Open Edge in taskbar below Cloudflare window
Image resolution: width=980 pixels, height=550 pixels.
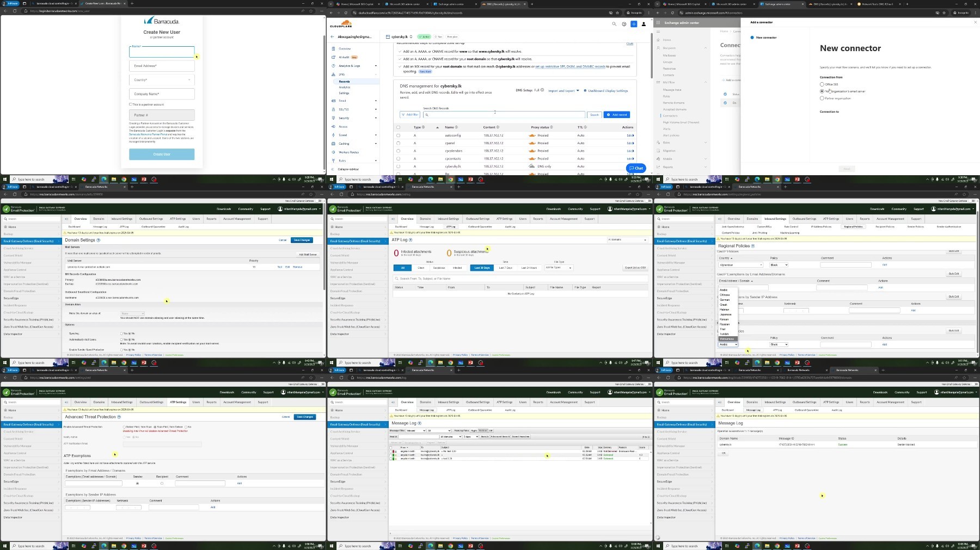pyautogui.click(x=430, y=179)
